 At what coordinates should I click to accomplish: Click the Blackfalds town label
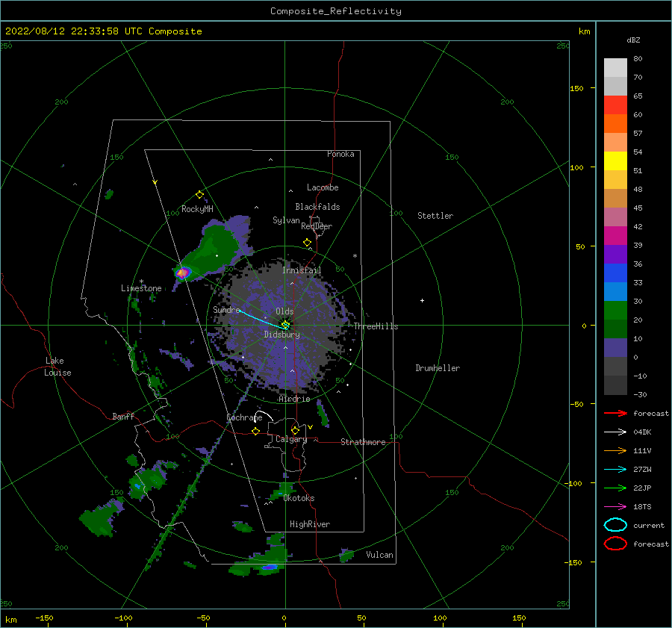(x=317, y=207)
